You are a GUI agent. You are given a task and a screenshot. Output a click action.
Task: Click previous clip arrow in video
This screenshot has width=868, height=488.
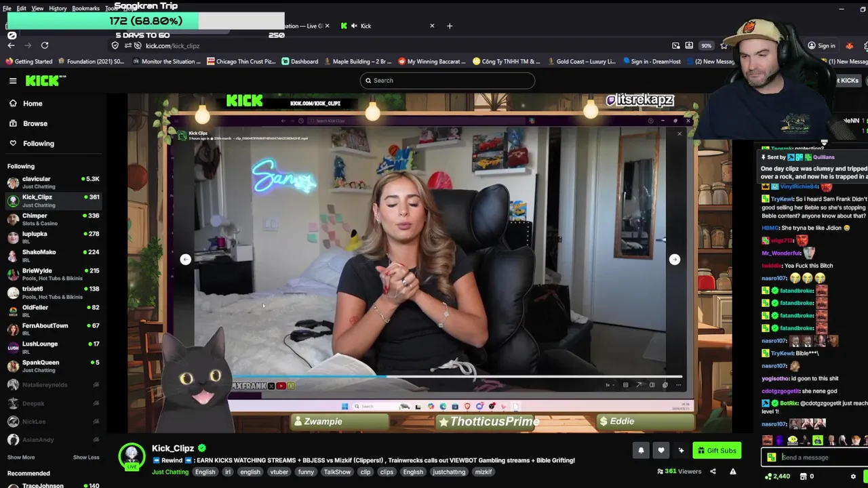coord(185,259)
